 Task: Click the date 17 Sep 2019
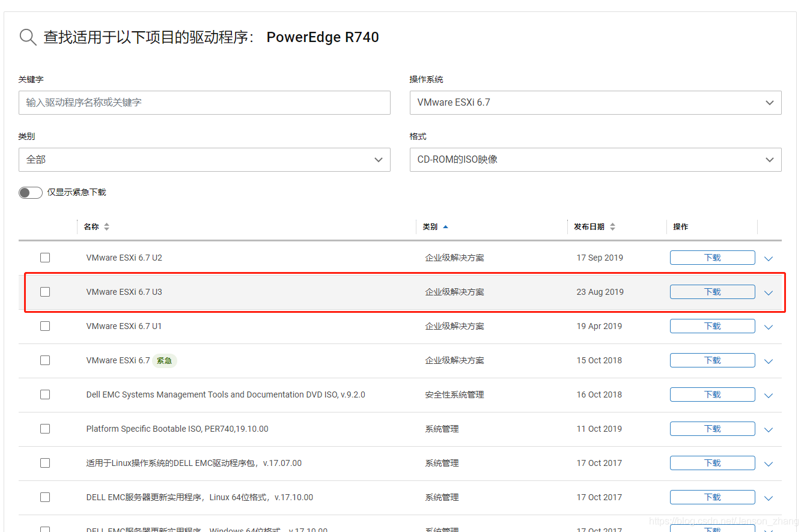pyautogui.click(x=600, y=258)
